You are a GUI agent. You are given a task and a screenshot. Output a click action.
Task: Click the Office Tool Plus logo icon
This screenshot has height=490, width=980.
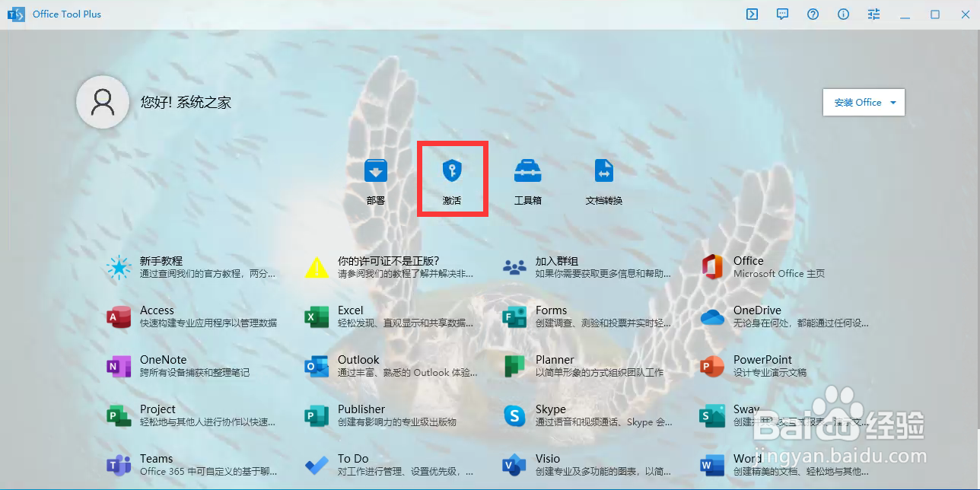click(x=16, y=14)
